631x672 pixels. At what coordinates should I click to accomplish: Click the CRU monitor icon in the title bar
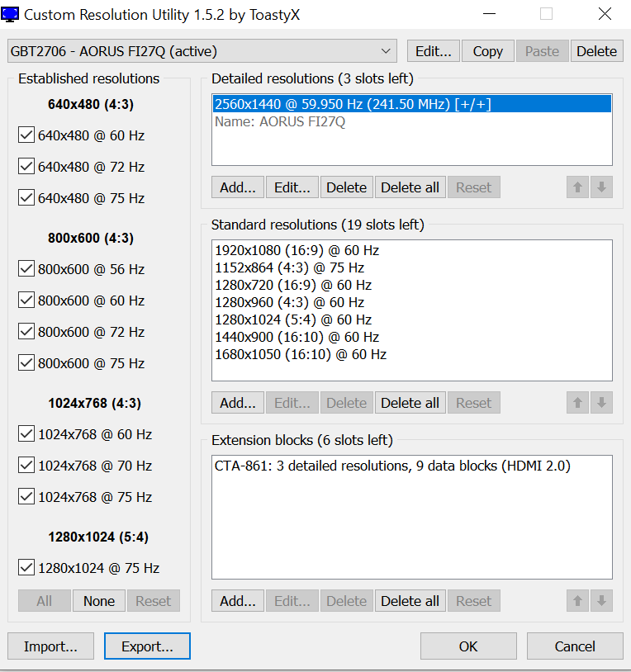tap(10, 15)
